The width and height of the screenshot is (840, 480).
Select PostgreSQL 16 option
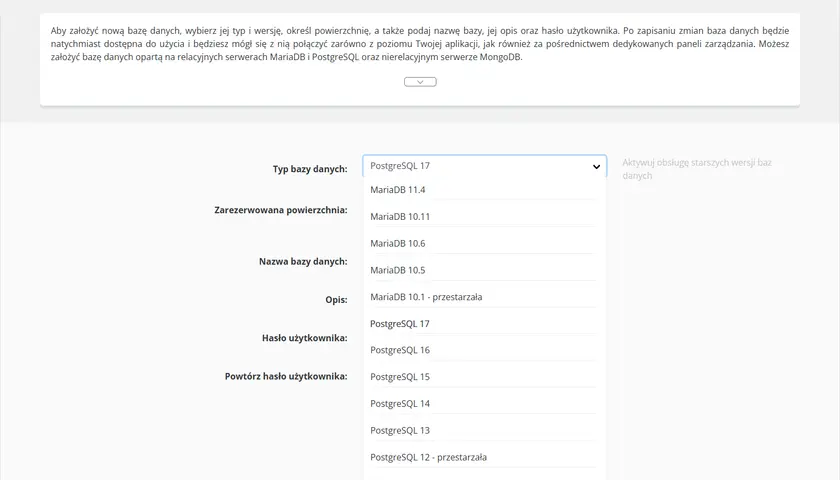coord(483,350)
